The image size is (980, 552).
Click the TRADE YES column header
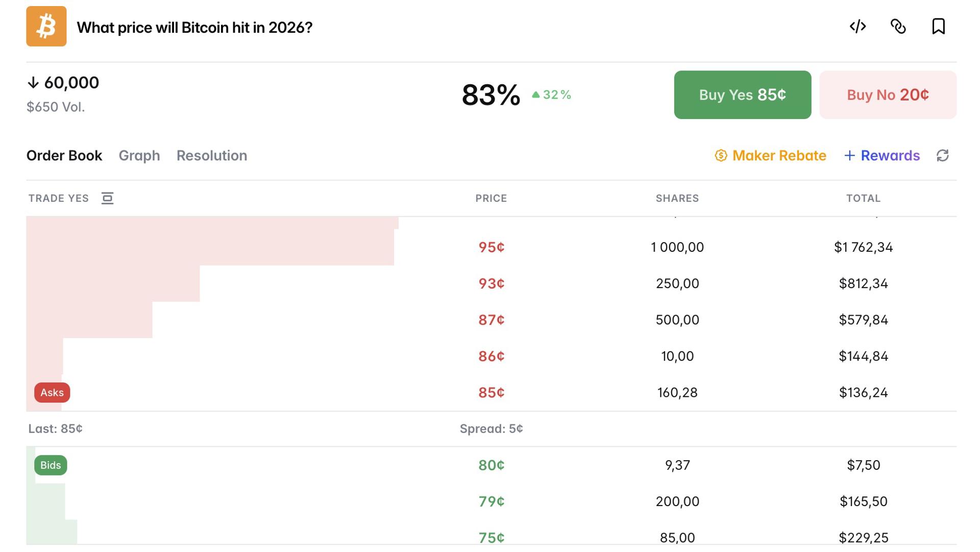click(x=59, y=198)
